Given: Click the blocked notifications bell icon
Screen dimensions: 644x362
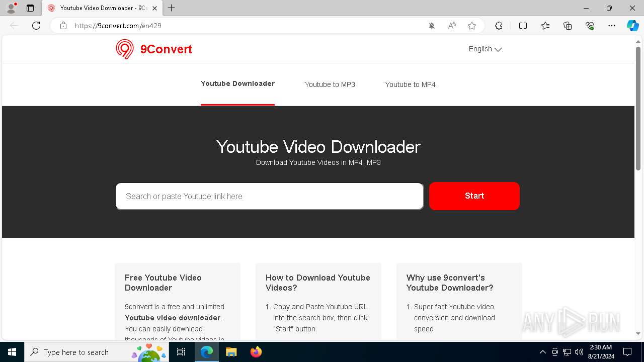Looking at the screenshot, I should click(432, 26).
